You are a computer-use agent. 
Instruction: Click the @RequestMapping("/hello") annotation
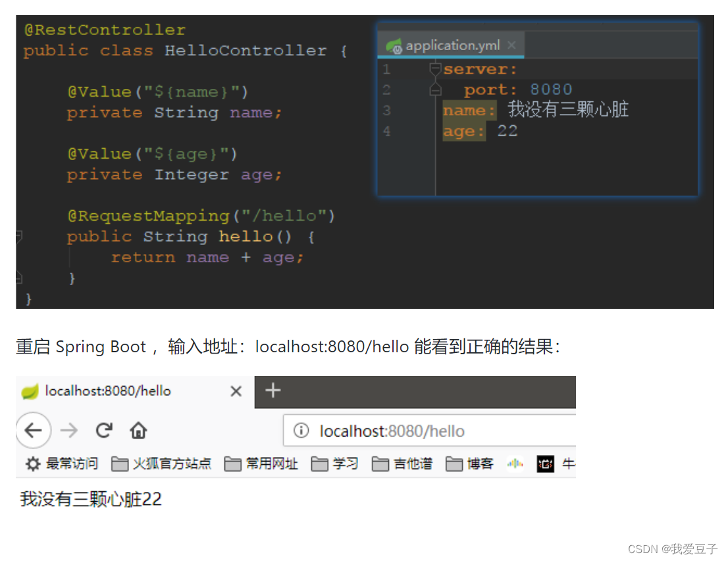[x=201, y=215]
